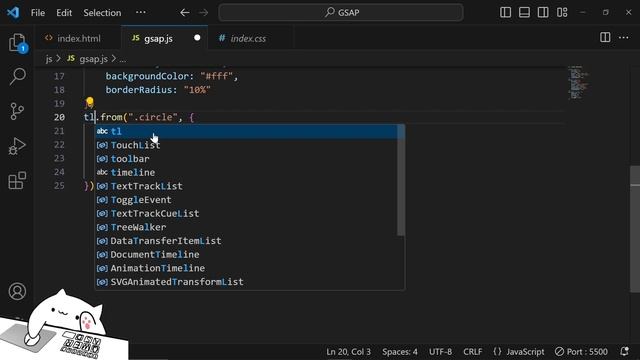640x360 pixels.
Task: Open the Customize Layout icon
Action: (x=562, y=13)
